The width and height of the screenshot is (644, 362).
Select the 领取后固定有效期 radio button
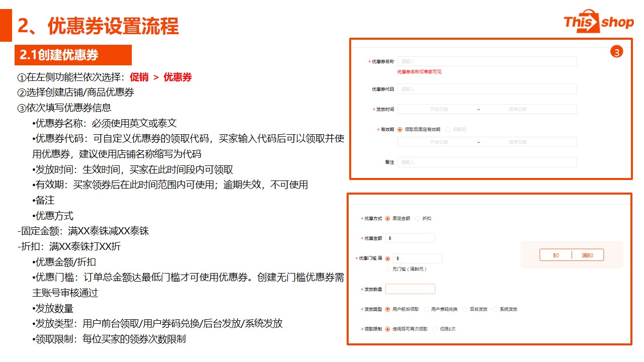[x=400, y=129]
